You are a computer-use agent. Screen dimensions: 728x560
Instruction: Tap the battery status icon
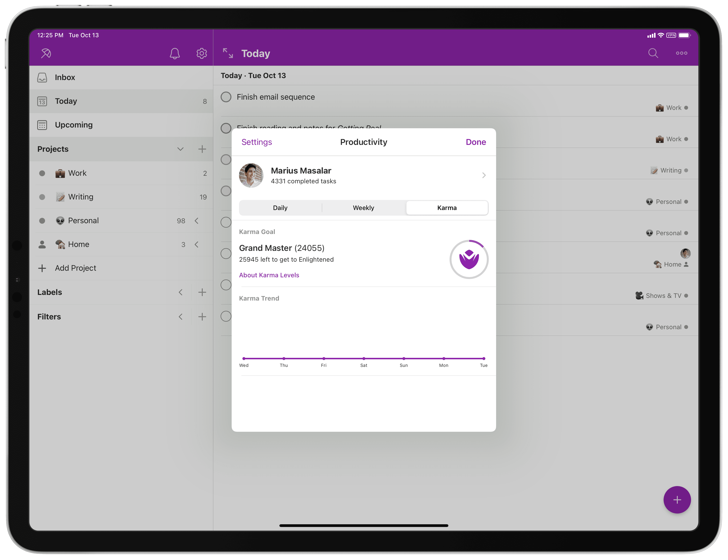pos(685,35)
